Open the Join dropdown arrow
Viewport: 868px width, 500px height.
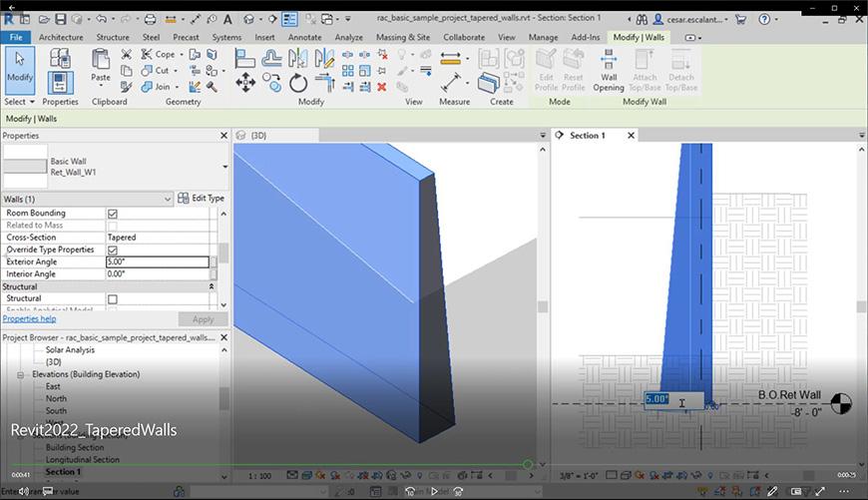(x=177, y=87)
